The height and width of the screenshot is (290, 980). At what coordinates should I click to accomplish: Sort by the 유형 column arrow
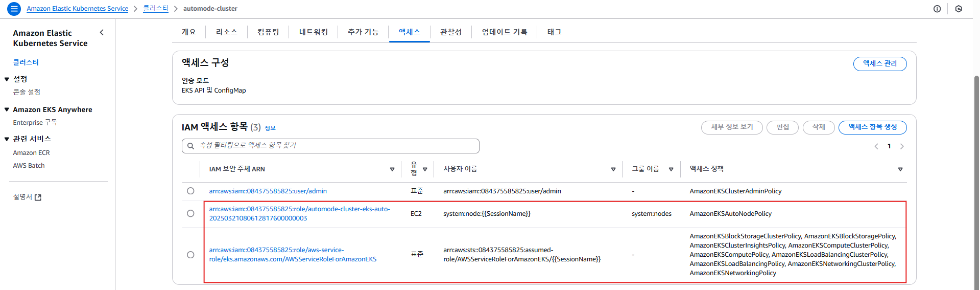[x=425, y=169]
